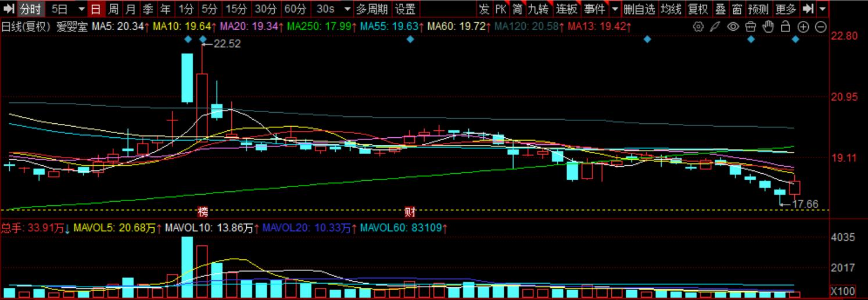The image size is (868, 300).
Task: Zoom out with the minus icon
Action: 821,27
